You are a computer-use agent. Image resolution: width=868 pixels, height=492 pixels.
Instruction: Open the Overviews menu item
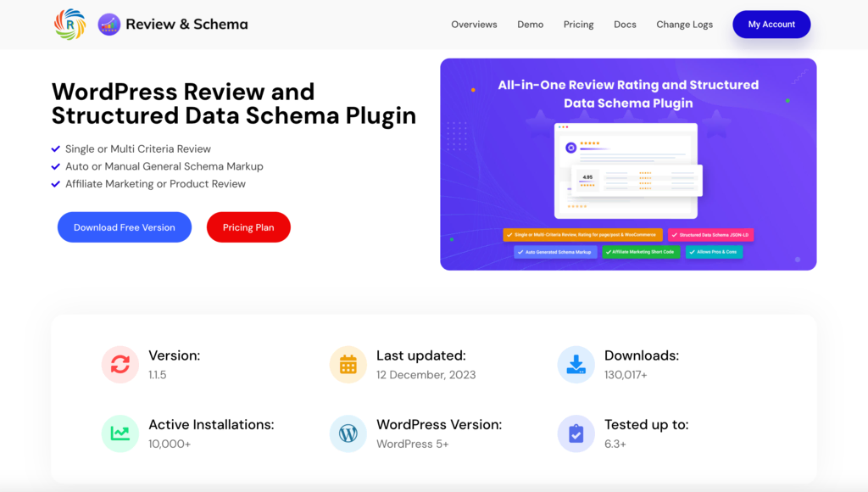474,25
